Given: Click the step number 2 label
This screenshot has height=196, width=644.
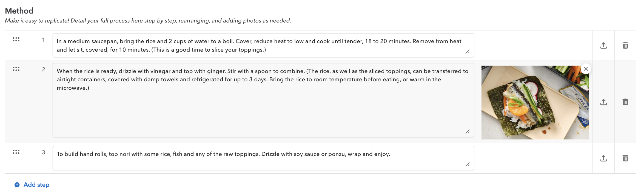Looking at the screenshot, I should (x=44, y=69).
